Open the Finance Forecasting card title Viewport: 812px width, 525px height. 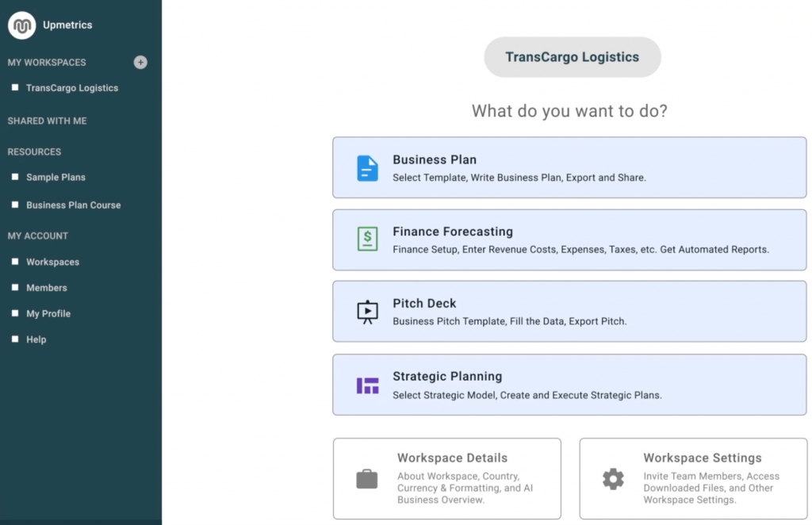pyautogui.click(x=453, y=232)
